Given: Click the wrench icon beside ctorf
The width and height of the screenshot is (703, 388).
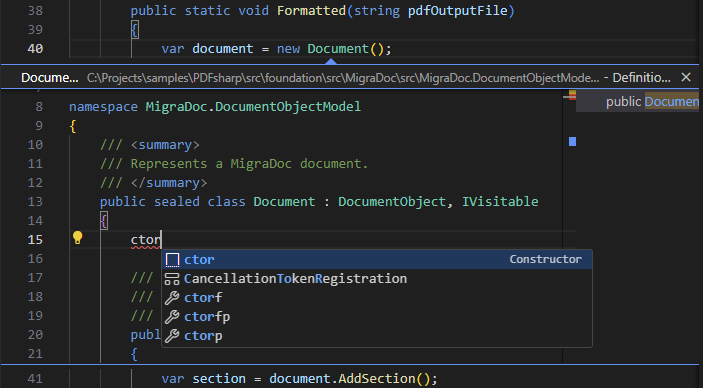Looking at the screenshot, I should click(172, 298).
